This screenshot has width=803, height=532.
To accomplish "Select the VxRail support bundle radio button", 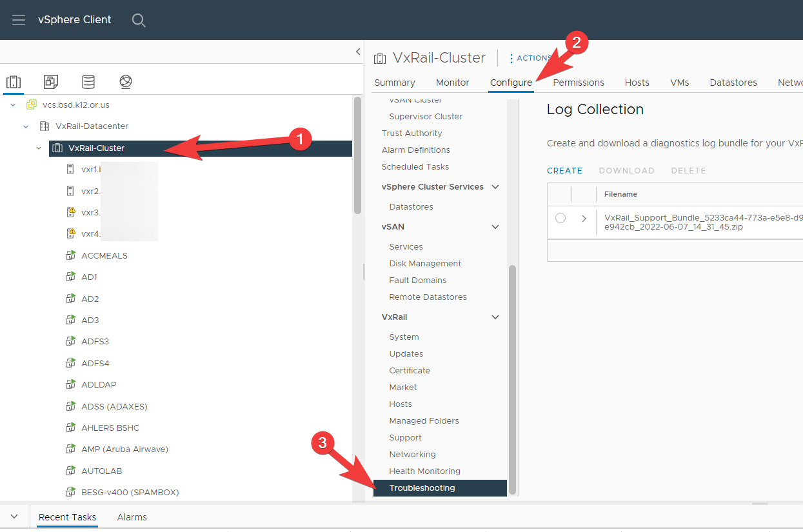I will pyautogui.click(x=560, y=218).
